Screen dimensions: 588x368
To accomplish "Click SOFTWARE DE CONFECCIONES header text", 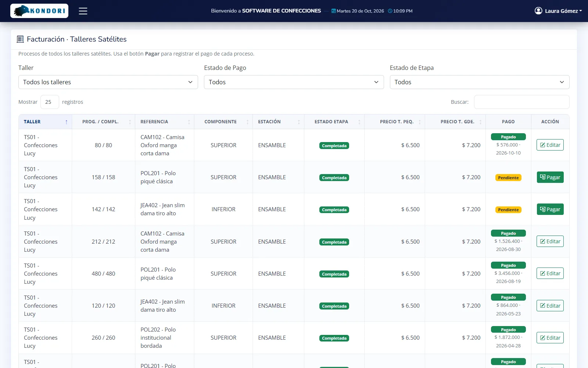I will [282, 11].
